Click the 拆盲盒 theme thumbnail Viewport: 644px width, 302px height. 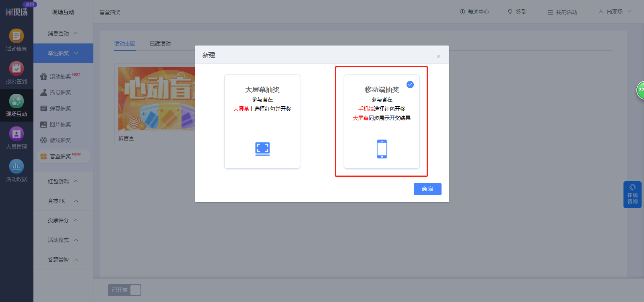coord(157,99)
